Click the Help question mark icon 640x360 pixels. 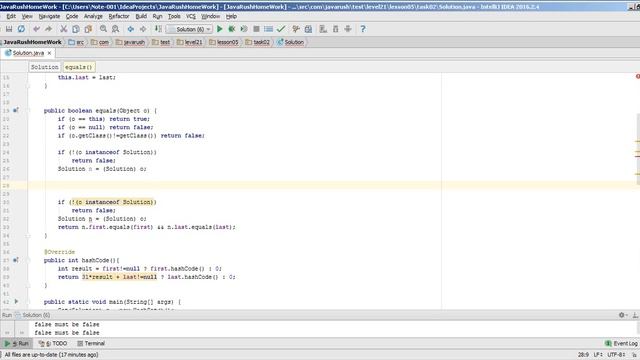point(363,29)
